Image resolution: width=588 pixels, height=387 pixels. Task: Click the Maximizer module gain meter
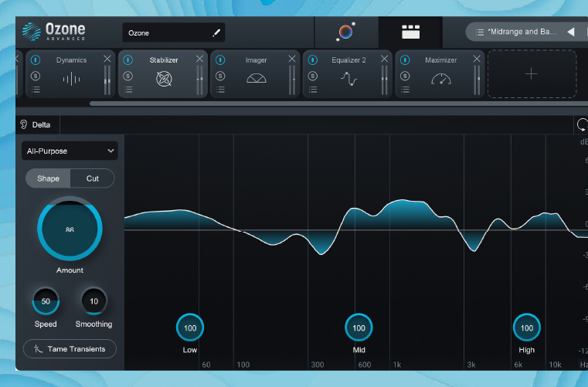point(477,80)
